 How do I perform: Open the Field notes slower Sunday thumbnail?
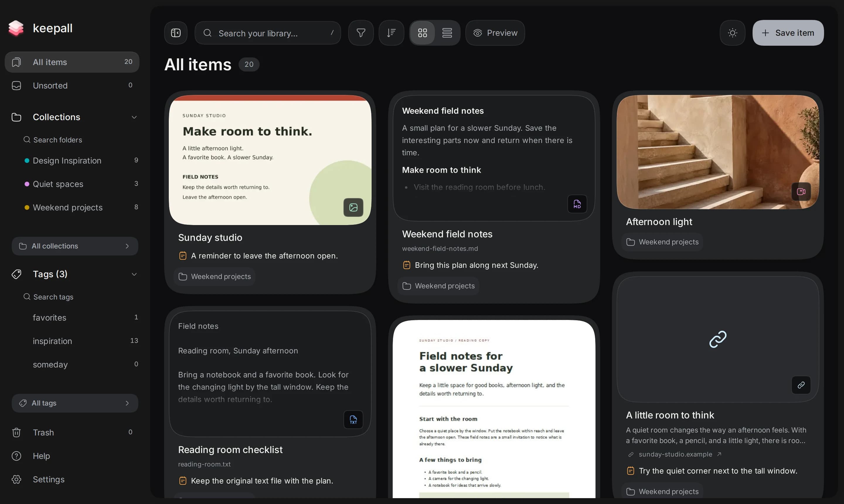[494, 409]
